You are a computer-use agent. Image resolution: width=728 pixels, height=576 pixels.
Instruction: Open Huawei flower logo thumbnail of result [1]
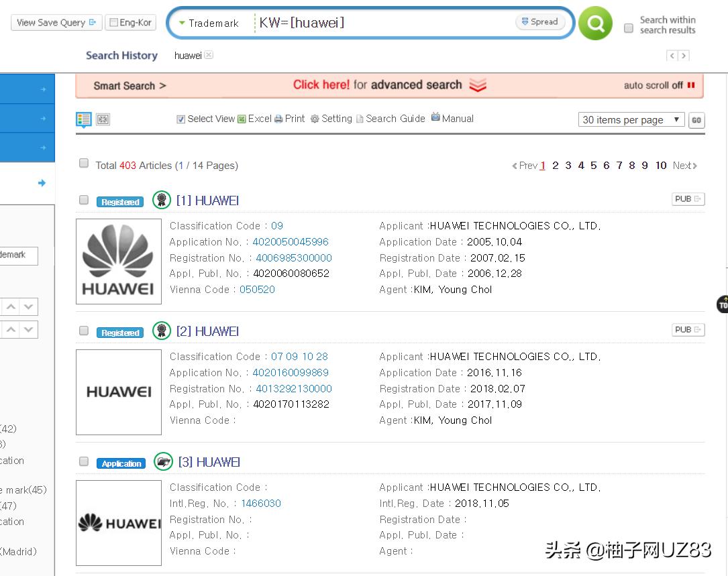point(119,262)
